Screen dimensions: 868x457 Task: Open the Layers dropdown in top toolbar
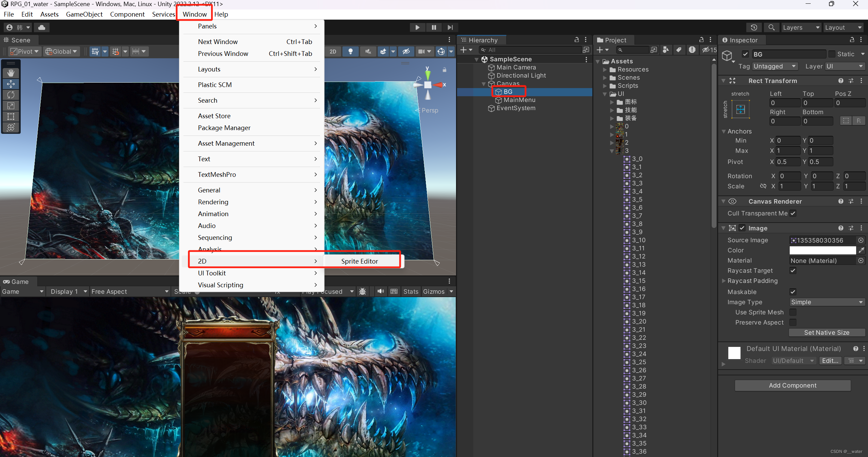click(801, 27)
